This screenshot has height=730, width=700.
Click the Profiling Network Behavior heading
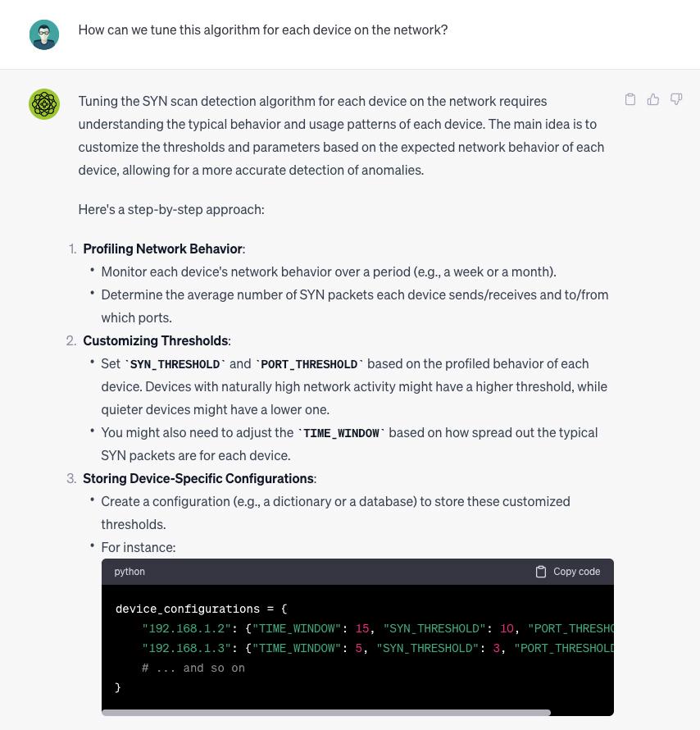162,249
